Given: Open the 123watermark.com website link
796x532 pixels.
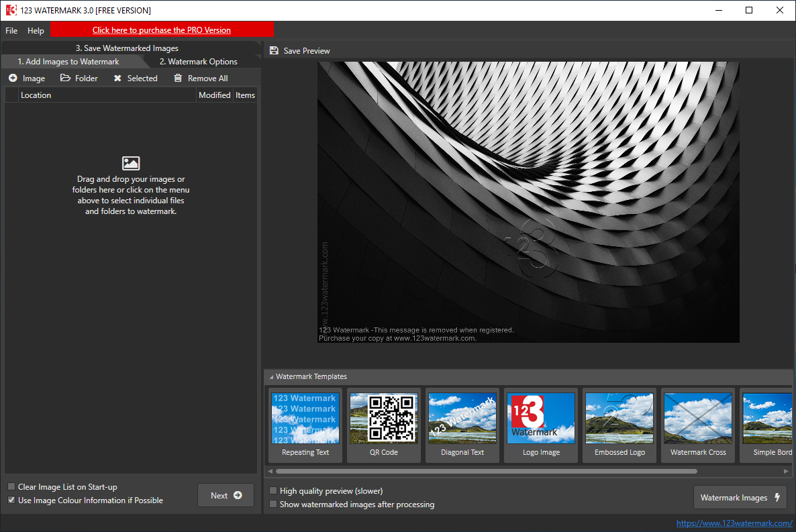Looking at the screenshot, I should click(x=734, y=523).
